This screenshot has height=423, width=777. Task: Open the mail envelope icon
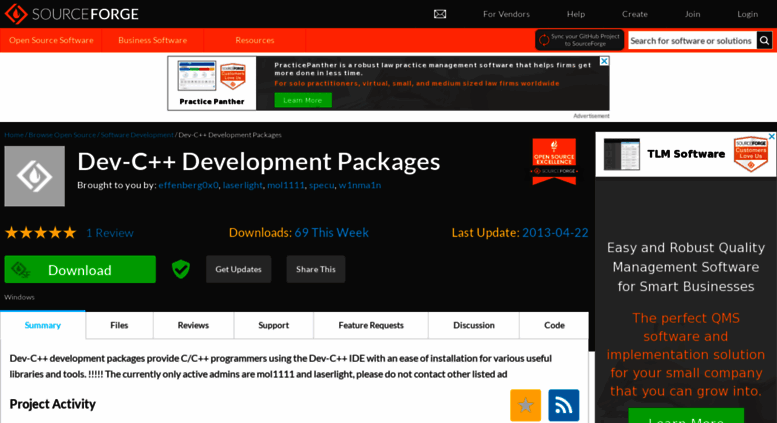(440, 14)
